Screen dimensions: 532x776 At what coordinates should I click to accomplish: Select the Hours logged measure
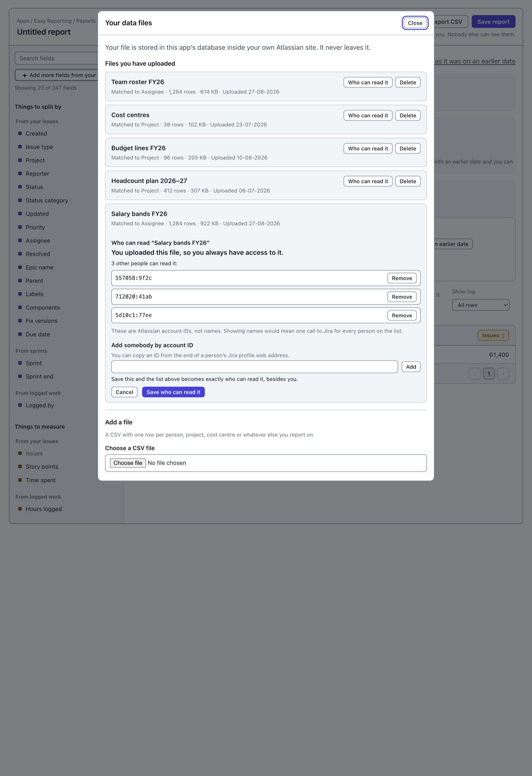pos(44,509)
